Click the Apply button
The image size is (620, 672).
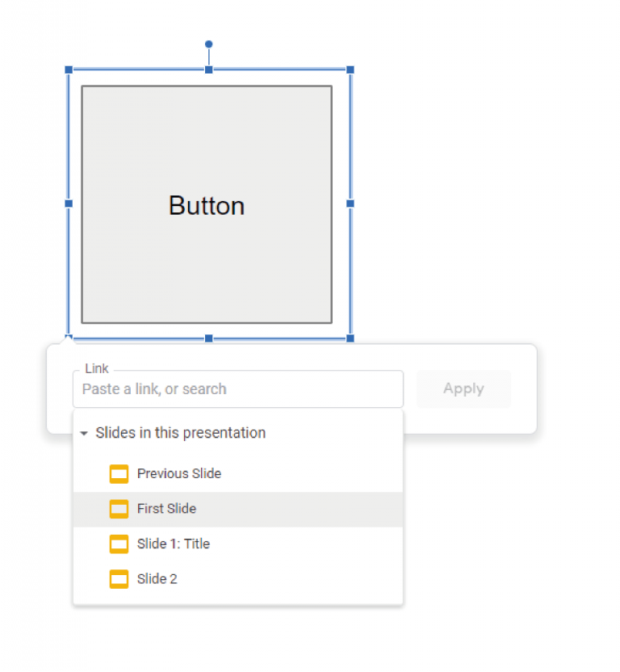463,388
